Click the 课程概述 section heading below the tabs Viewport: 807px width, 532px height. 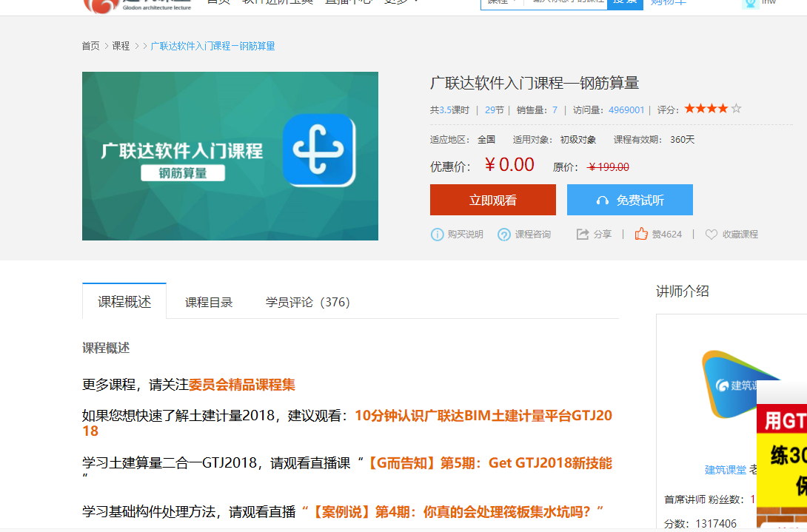(106, 349)
